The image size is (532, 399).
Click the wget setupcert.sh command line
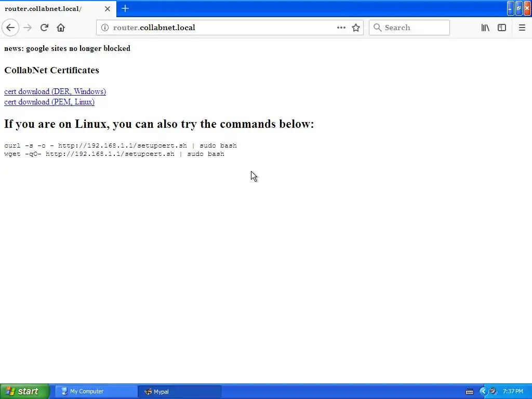114,154
